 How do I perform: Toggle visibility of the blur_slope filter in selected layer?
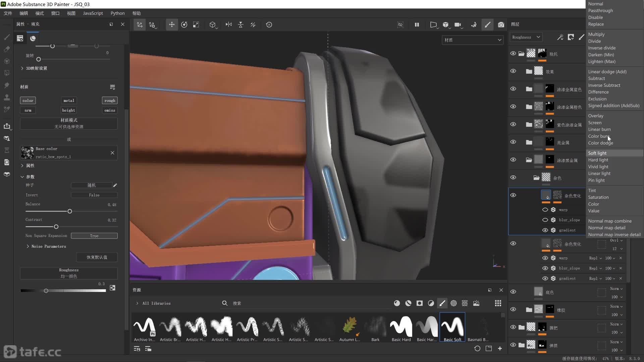545,220
